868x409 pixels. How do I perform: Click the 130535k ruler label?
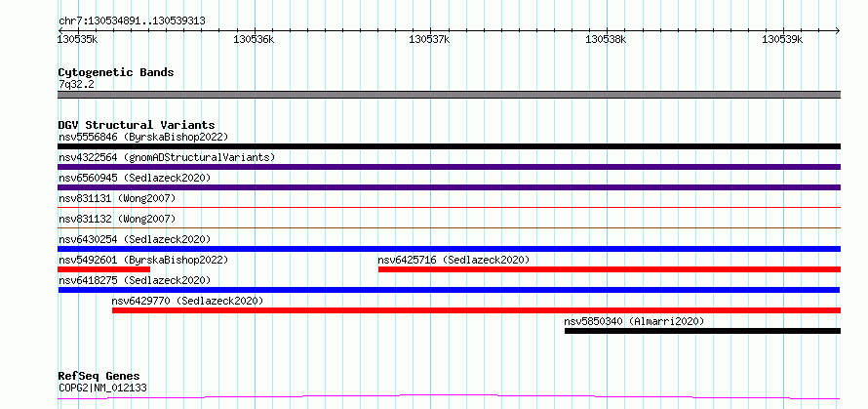point(78,39)
